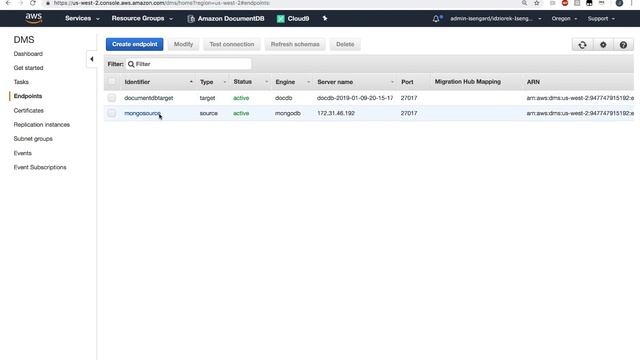Click the mongodb engine cell
The width and height of the screenshot is (640, 360).
click(288, 113)
